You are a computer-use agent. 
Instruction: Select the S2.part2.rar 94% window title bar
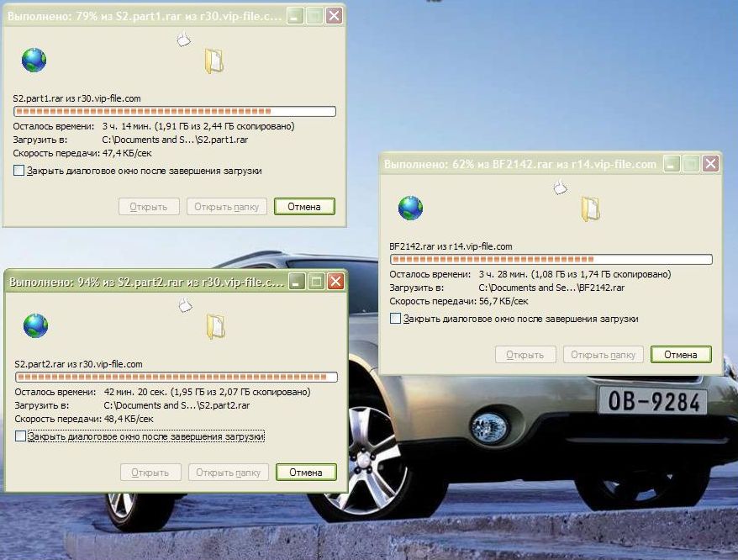point(143,283)
